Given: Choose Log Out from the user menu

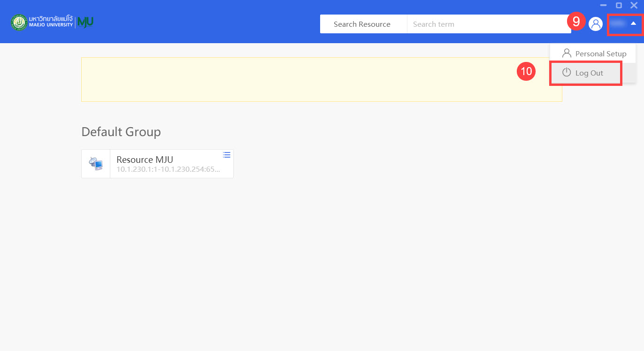Looking at the screenshot, I should pos(589,73).
